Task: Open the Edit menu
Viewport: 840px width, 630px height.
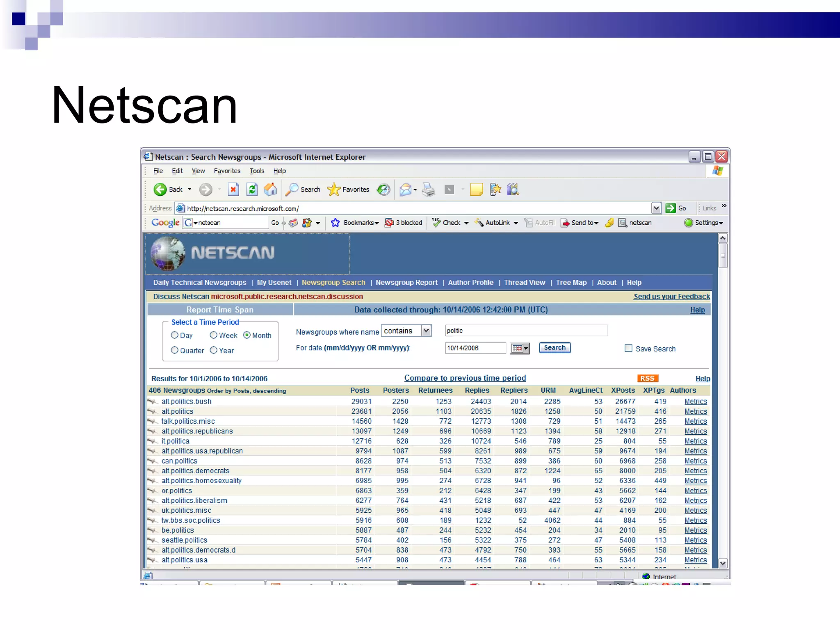Action: [177, 171]
